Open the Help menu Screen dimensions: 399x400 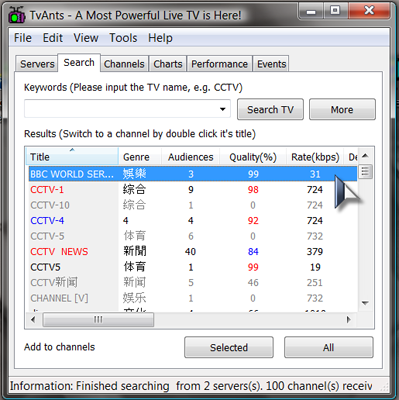click(160, 38)
